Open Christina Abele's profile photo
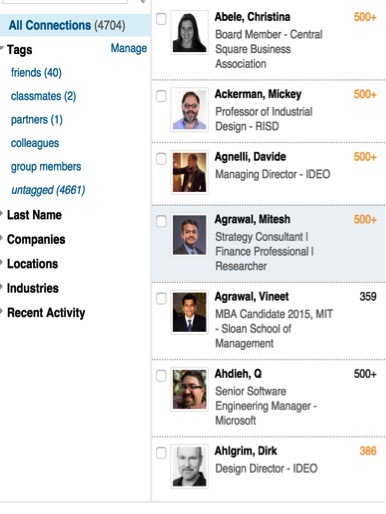The width and height of the screenshot is (386, 514). pos(189,32)
